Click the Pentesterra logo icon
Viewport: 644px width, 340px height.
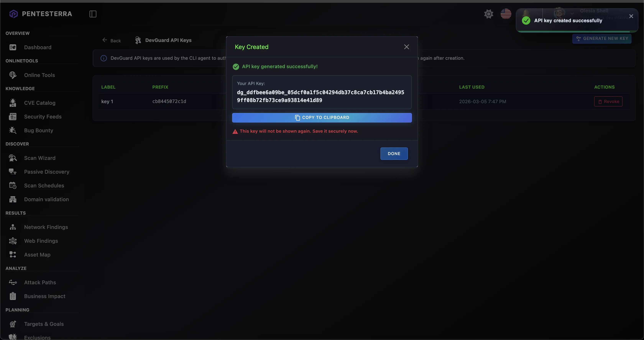click(13, 14)
